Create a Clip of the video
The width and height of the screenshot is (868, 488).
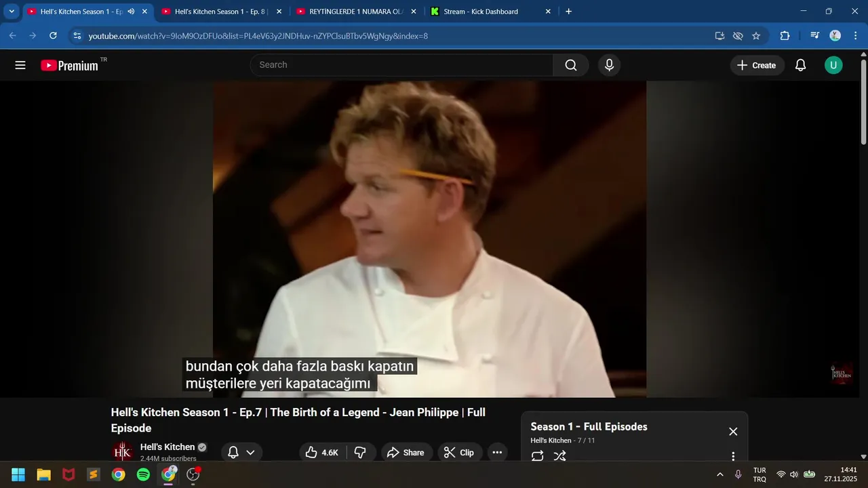tap(458, 453)
